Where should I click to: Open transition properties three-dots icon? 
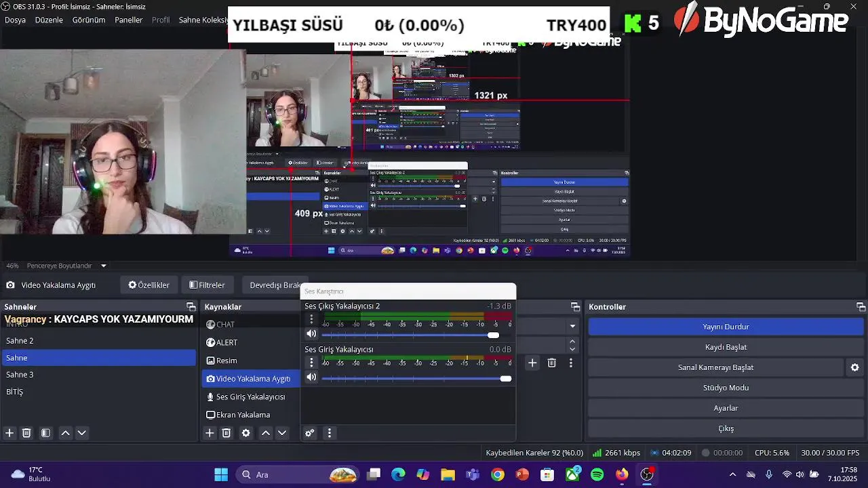[x=570, y=363]
